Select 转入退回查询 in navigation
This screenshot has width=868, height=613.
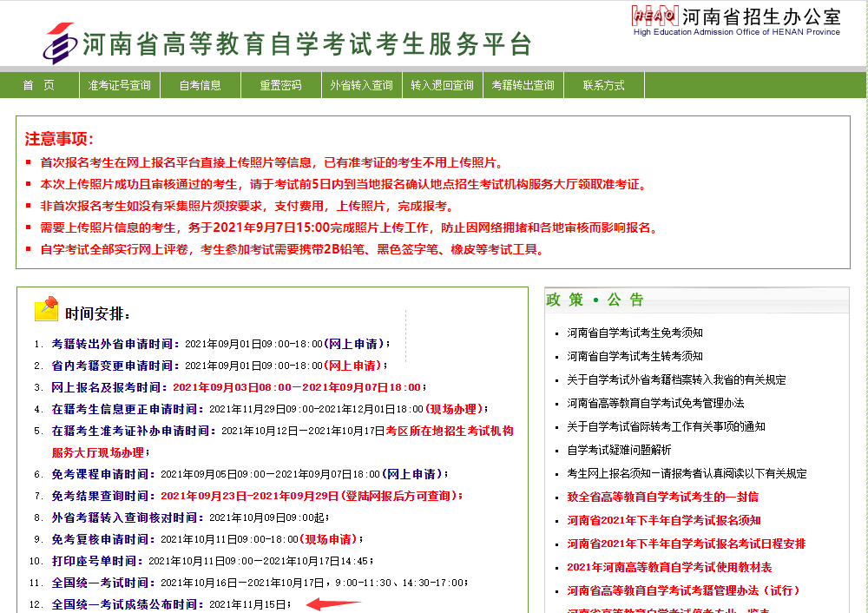pyautogui.click(x=442, y=85)
